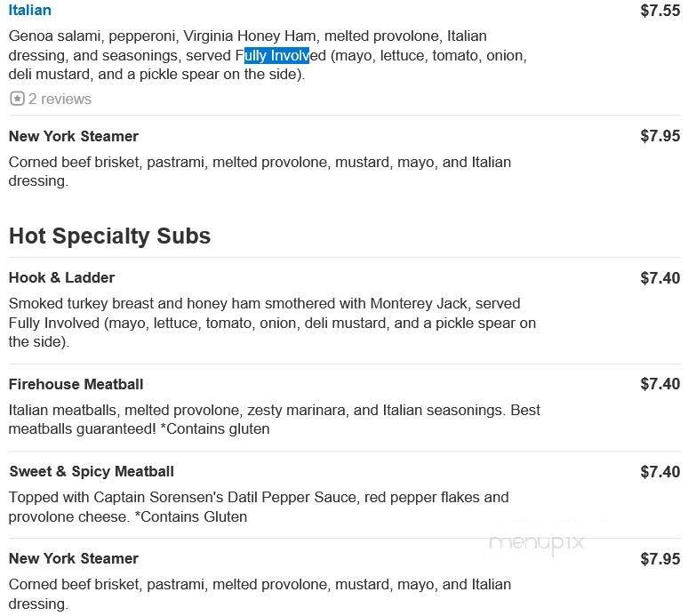The image size is (696, 616).
Task: Click the star icon beside 2 reviews
Action: coord(17,99)
